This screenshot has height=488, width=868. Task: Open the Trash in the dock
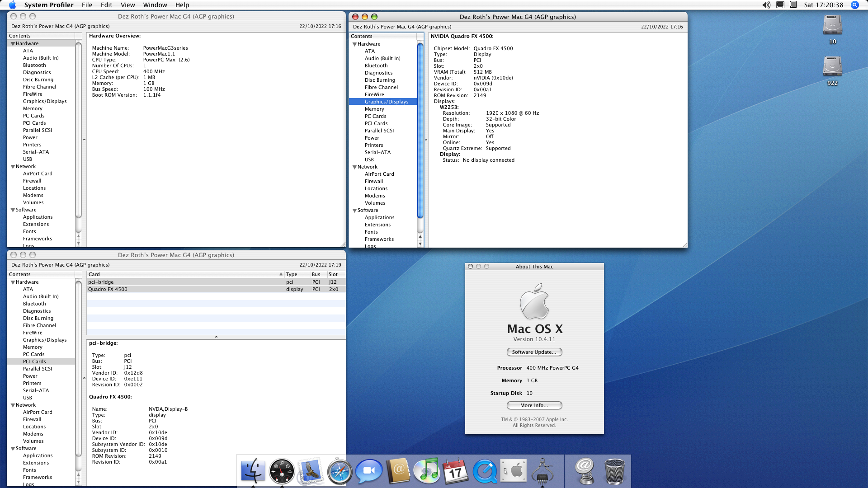pyautogui.click(x=614, y=471)
